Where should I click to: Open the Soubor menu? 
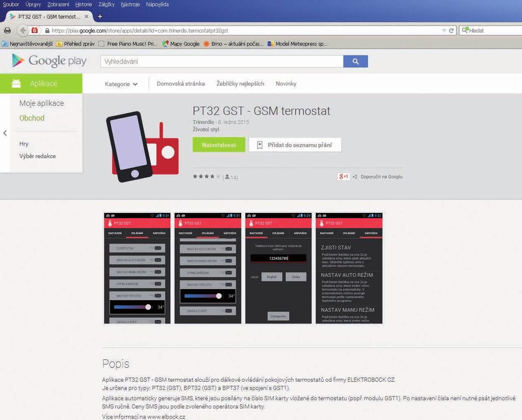click(x=11, y=4)
